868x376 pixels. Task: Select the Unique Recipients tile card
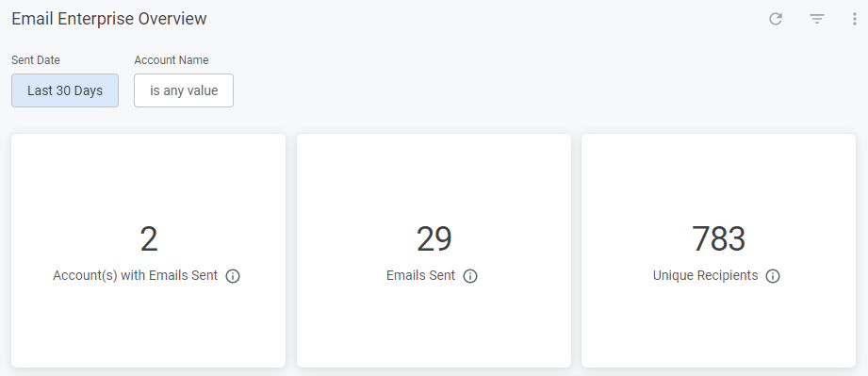coord(718,251)
